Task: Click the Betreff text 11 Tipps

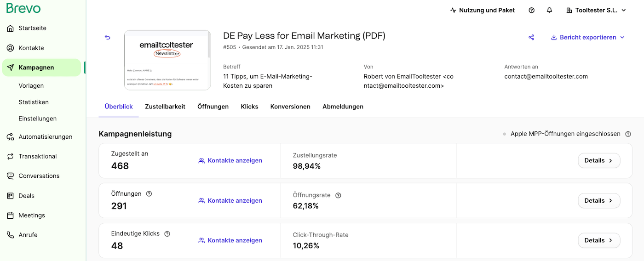Action: coord(268,81)
